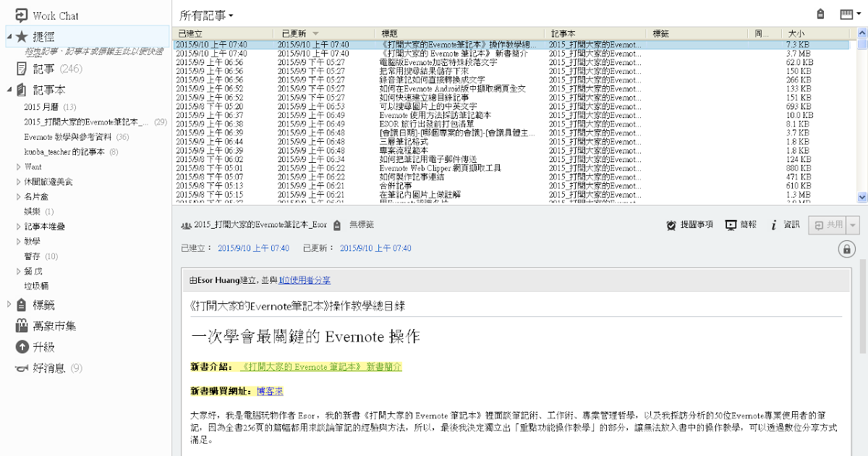Click the Shortcuts (捷徑) star icon

tap(22, 36)
